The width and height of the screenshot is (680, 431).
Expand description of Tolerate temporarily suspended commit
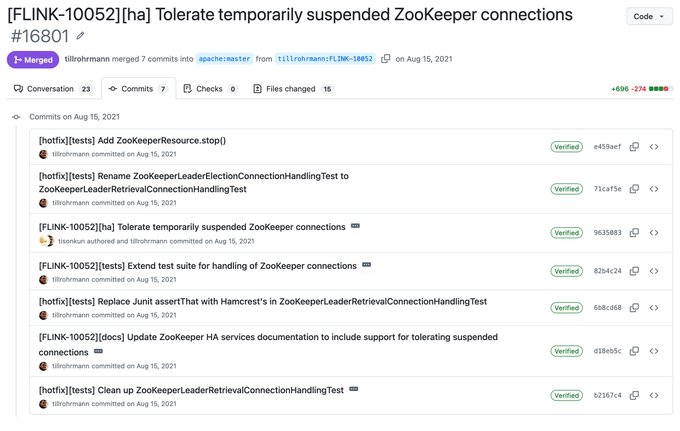click(355, 226)
